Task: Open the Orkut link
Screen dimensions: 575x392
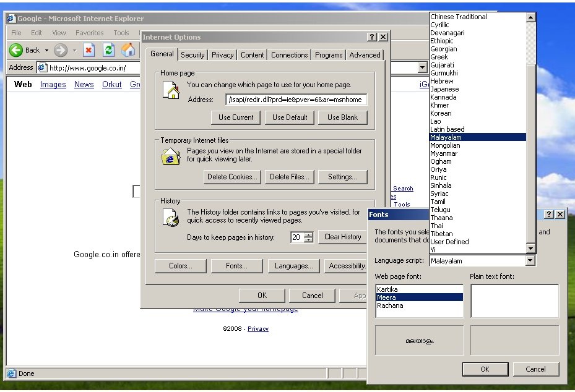Action: click(112, 85)
